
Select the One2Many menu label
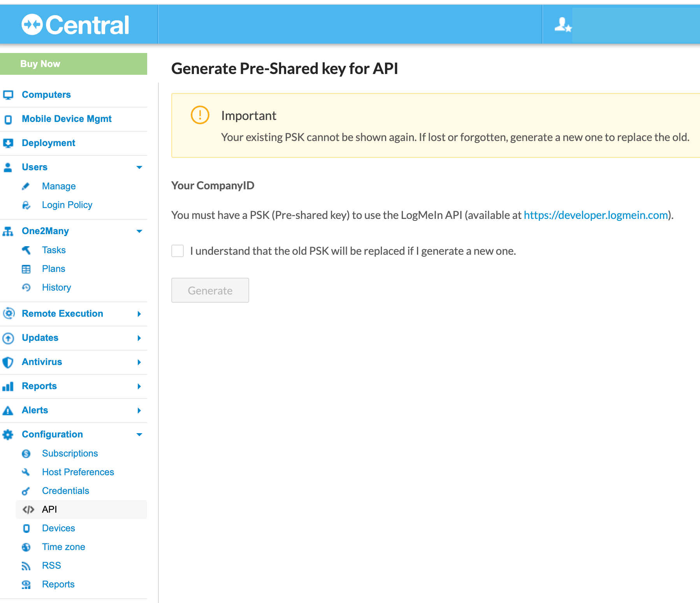45,231
